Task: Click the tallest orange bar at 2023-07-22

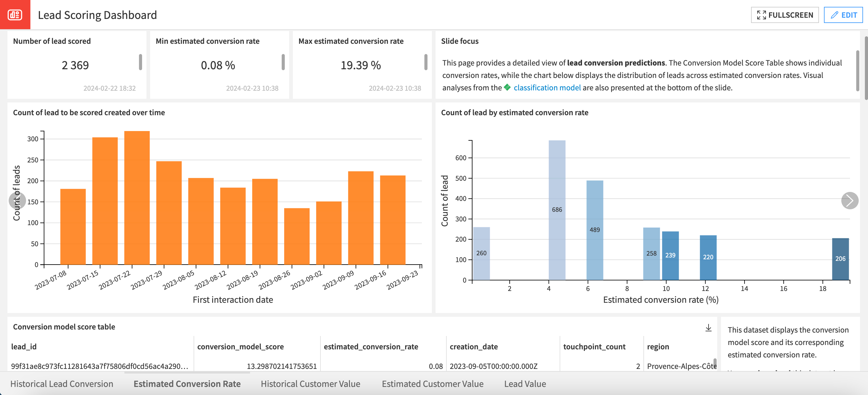Action: (137, 198)
